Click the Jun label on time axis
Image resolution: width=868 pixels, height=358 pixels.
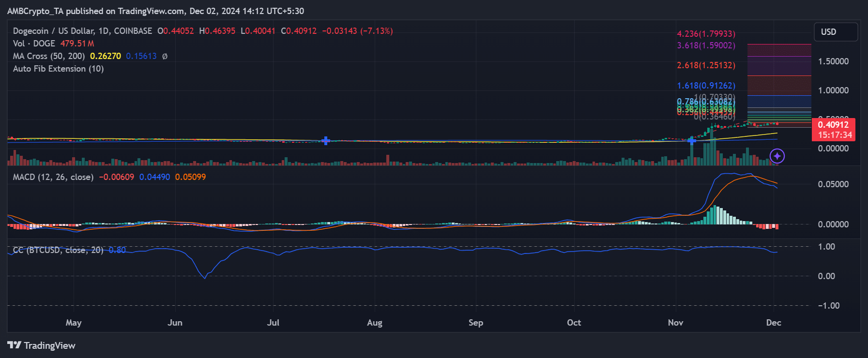[x=175, y=323]
